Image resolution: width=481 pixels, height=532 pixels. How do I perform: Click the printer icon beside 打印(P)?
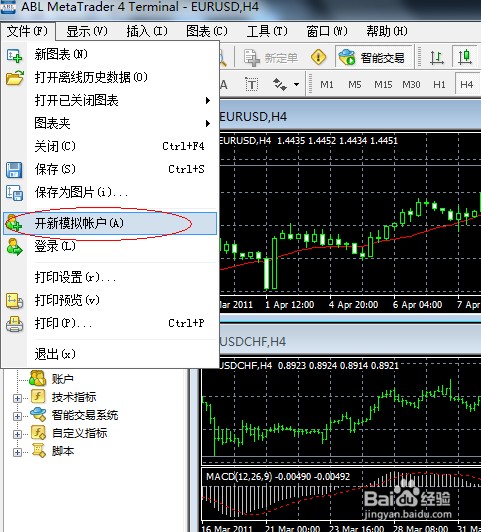(14, 324)
